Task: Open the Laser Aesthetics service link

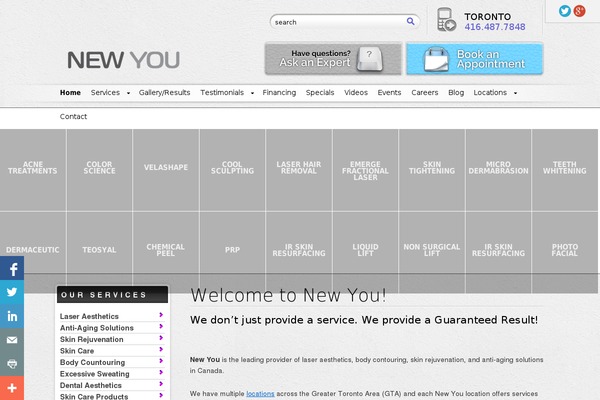Action: tap(89, 316)
